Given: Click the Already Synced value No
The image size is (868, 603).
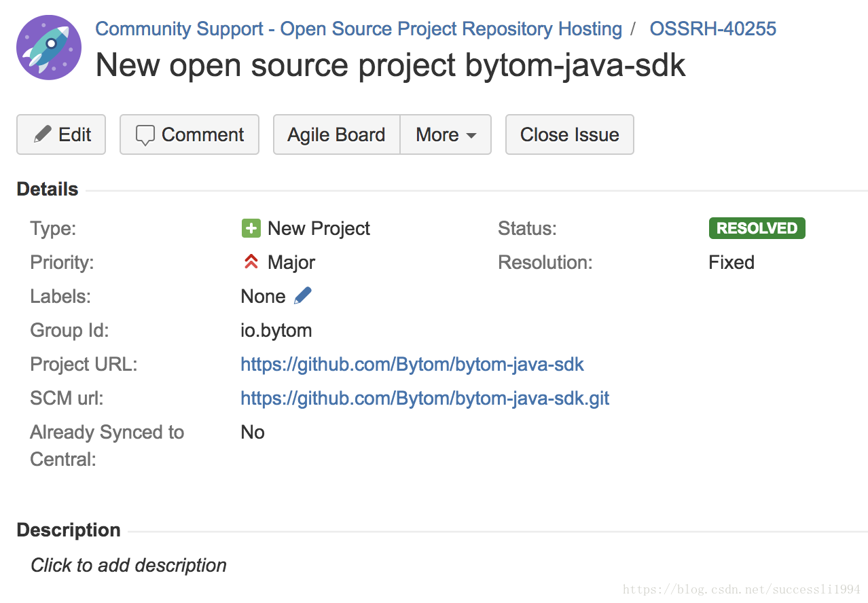Looking at the screenshot, I should [x=253, y=432].
